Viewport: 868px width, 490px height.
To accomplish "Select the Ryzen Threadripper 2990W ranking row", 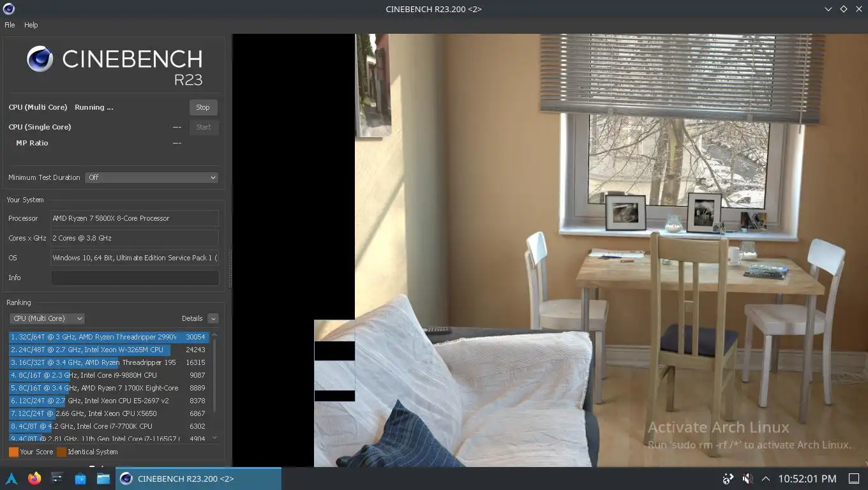I will [108, 337].
